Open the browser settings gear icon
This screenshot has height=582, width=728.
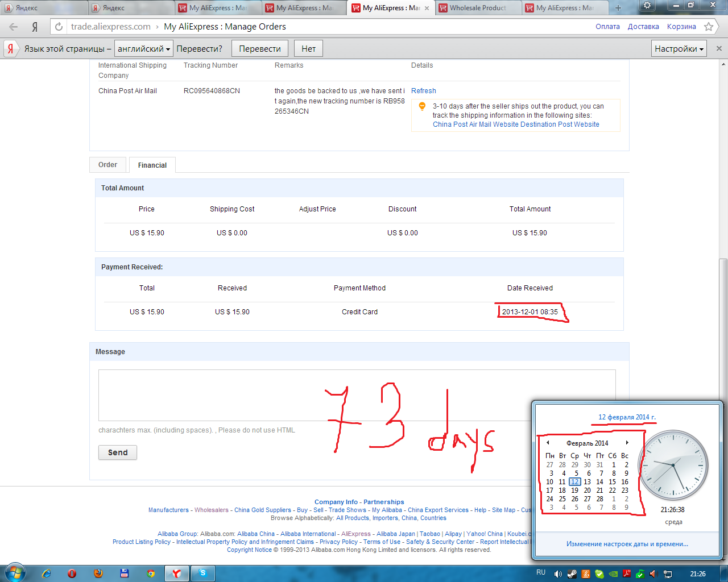(x=647, y=6)
